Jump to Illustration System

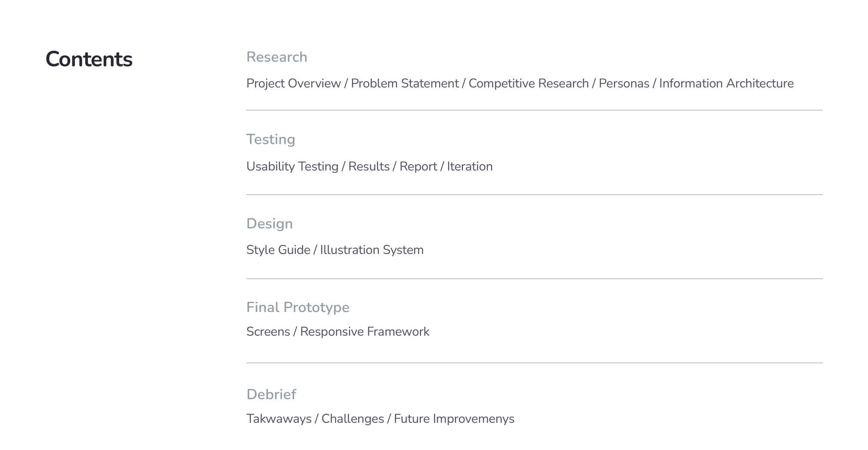[x=372, y=250]
